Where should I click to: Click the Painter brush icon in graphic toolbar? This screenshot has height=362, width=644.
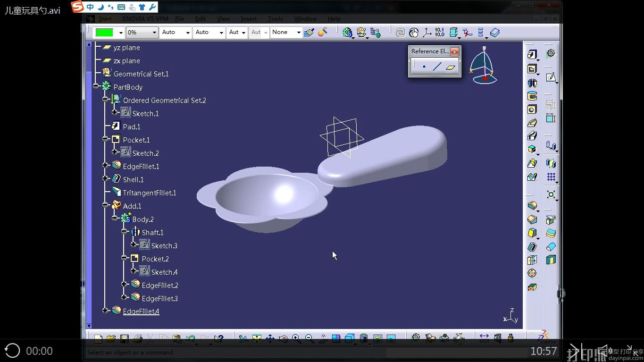point(309,32)
